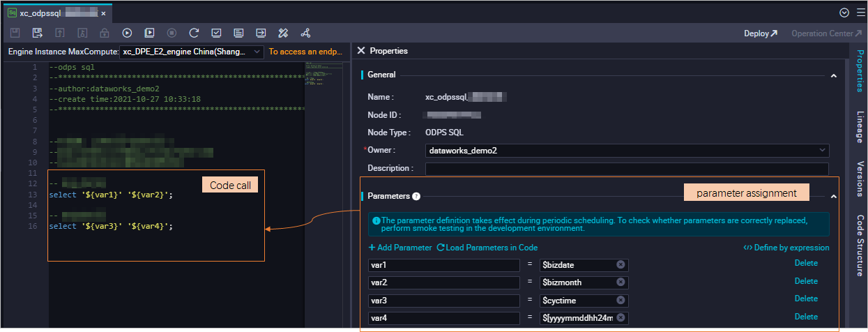Click the $cyctime value field
This screenshot has height=332, width=868.
tap(584, 300)
